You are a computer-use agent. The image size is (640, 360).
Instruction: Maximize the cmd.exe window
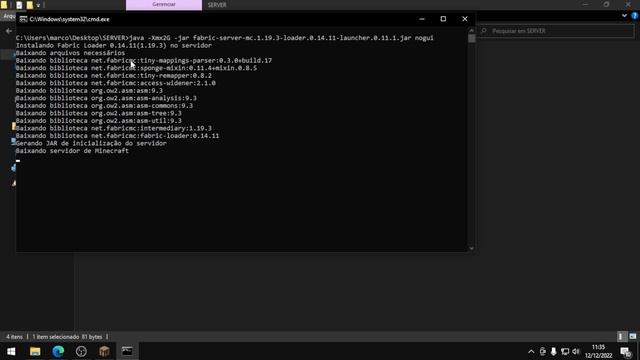pyautogui.click(x=443, y=19)
